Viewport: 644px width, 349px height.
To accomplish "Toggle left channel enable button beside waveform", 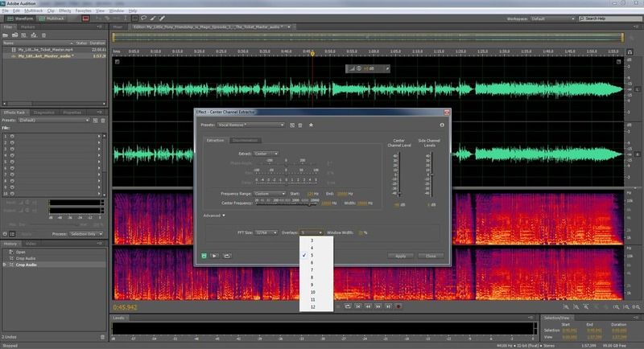I will tap(638, 89).
